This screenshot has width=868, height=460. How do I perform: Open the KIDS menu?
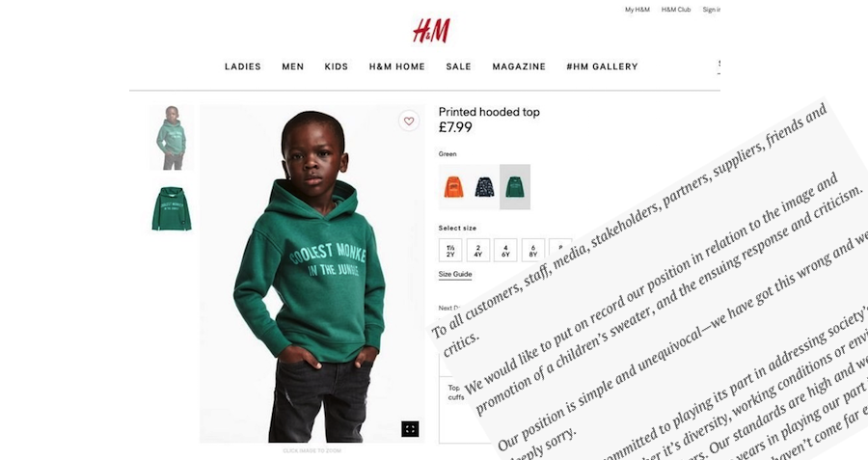[x=336, y=67]
